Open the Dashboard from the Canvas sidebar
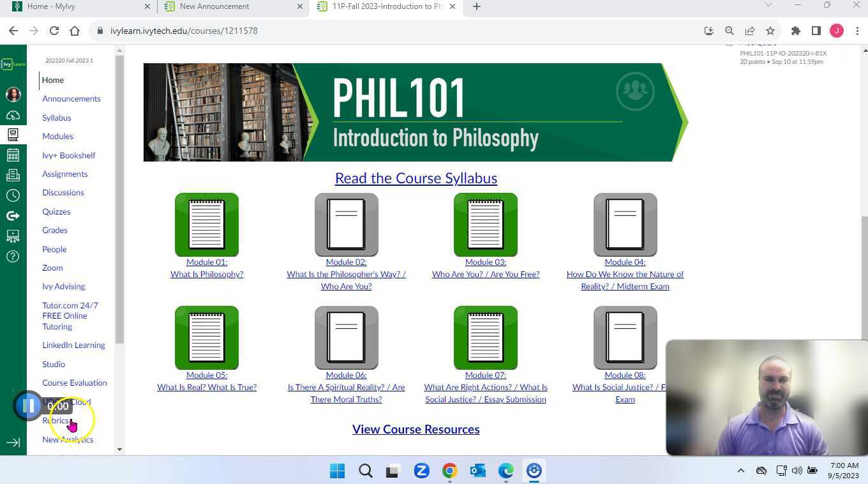Viewport: 868px width, 484px height. tap(12, 115)
